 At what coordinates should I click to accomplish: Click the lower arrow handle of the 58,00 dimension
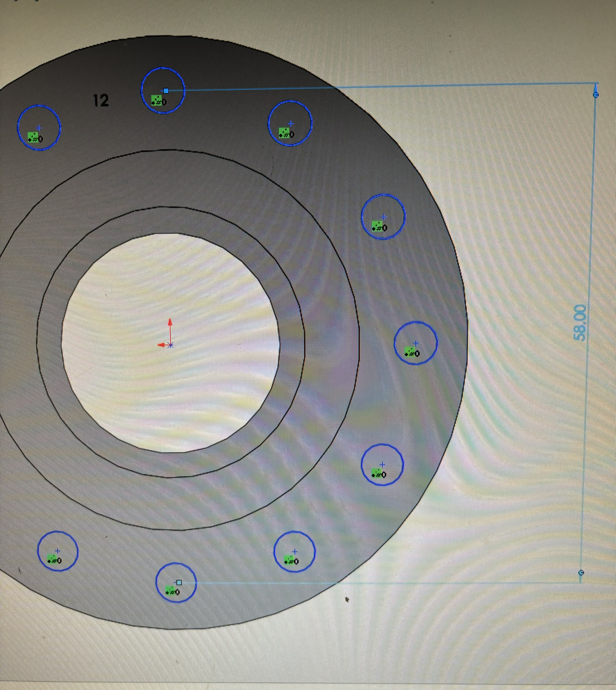[581, 573]
